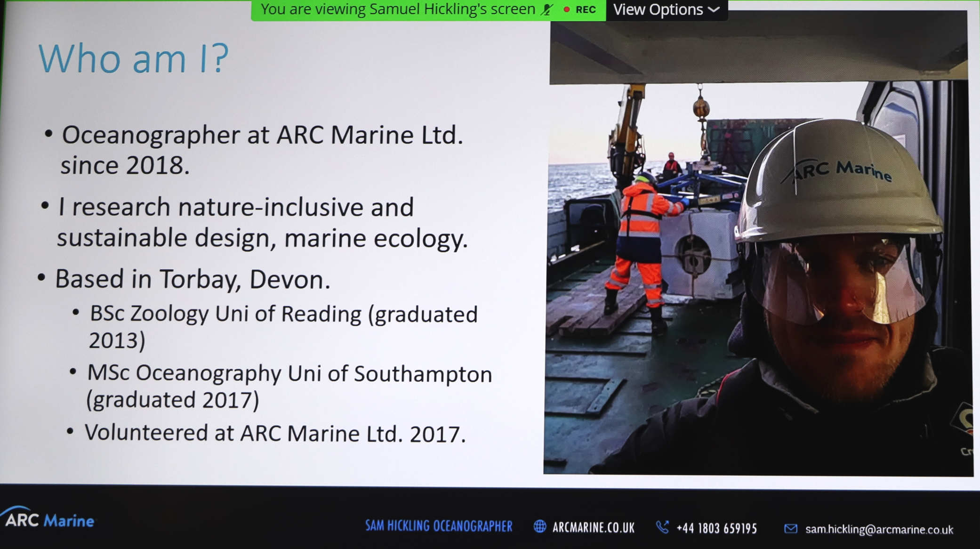
Task: Click the globe website icon
Action: pyautogui.click(x=539, y=526)
